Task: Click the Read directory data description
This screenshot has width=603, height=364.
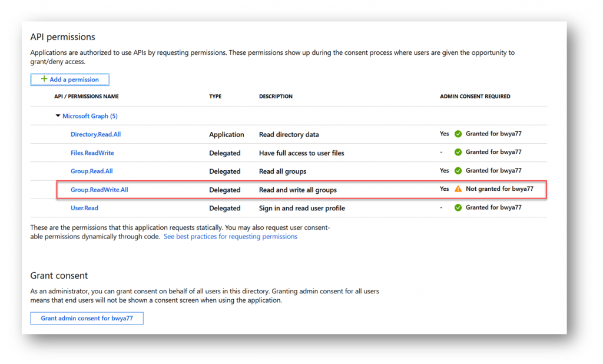Action: [x=289, y=135]
